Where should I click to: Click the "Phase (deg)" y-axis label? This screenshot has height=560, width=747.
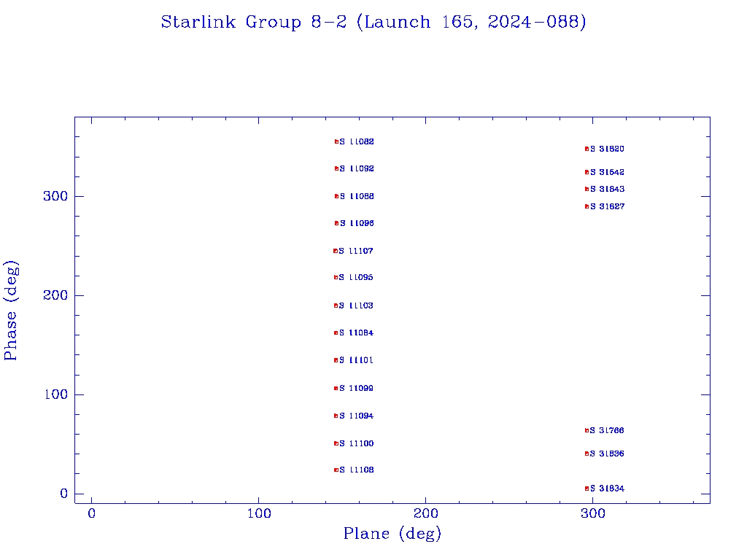[11, 310]
